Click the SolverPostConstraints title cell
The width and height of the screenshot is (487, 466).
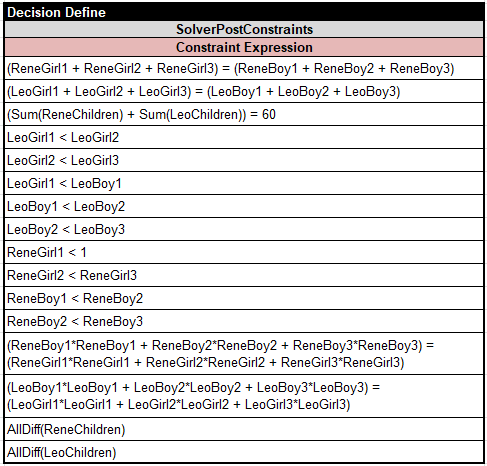(x=244, y=29)
